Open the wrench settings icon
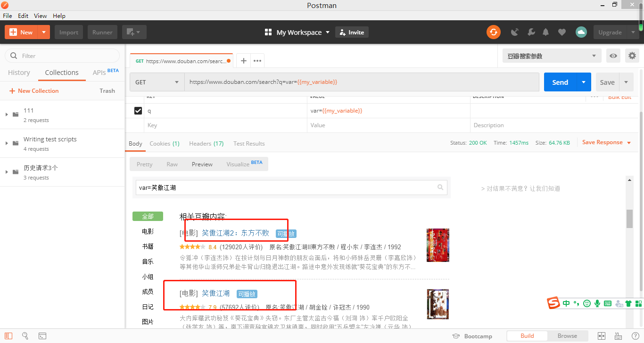 (x=531, y=32)
